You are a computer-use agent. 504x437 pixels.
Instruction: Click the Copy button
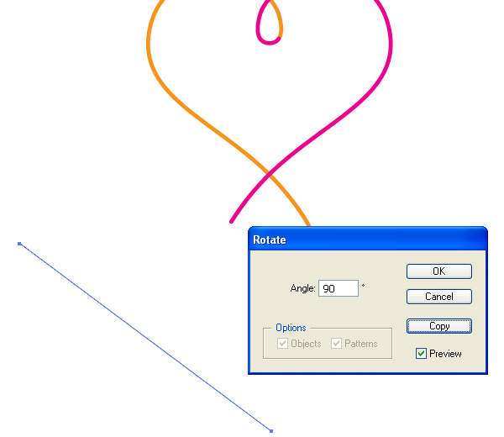click(439, 326)
